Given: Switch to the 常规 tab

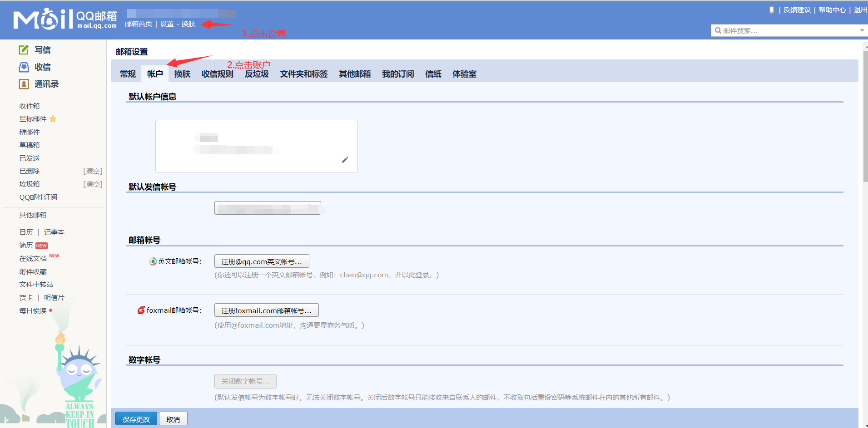Looking at the screenshot, I should point(128,74).
